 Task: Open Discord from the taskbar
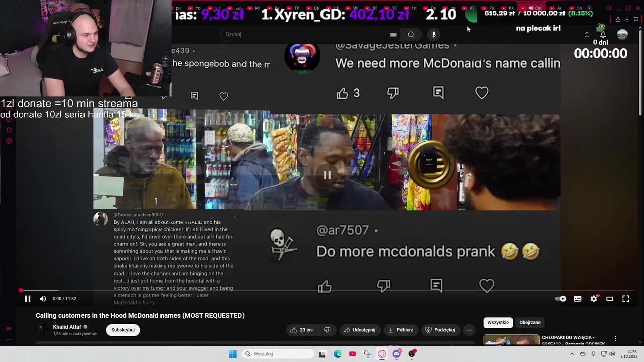pyautogui.click(x=397, y=354)
